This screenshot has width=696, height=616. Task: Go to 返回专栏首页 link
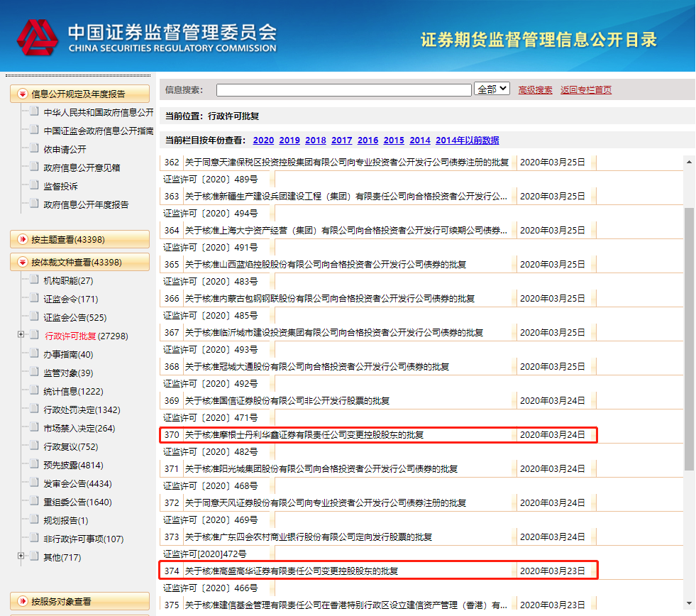pyautogui.click(x=585, y=89)
